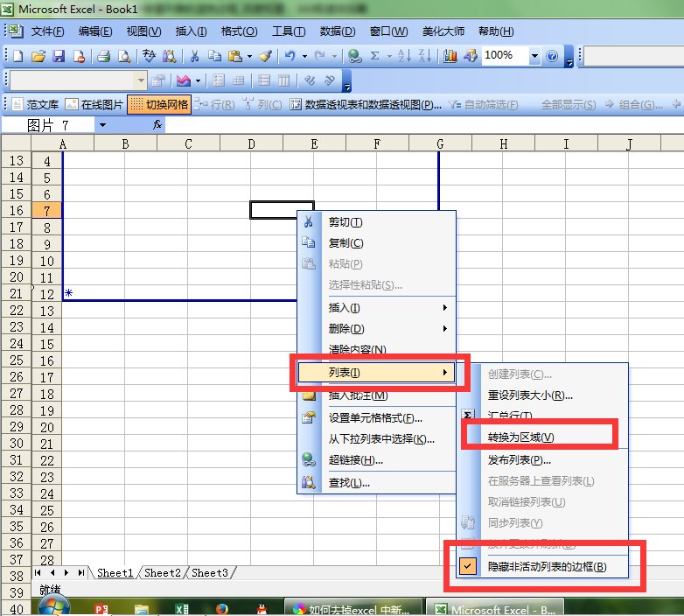The width and height of the screenshot is (684, 616).
Task: Click the fx insert function icon
Action: (157, 125)
